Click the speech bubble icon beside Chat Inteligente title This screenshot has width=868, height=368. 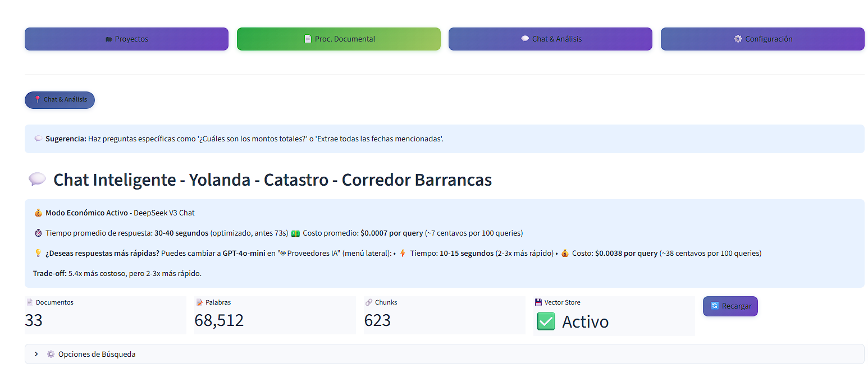(37, 179)
